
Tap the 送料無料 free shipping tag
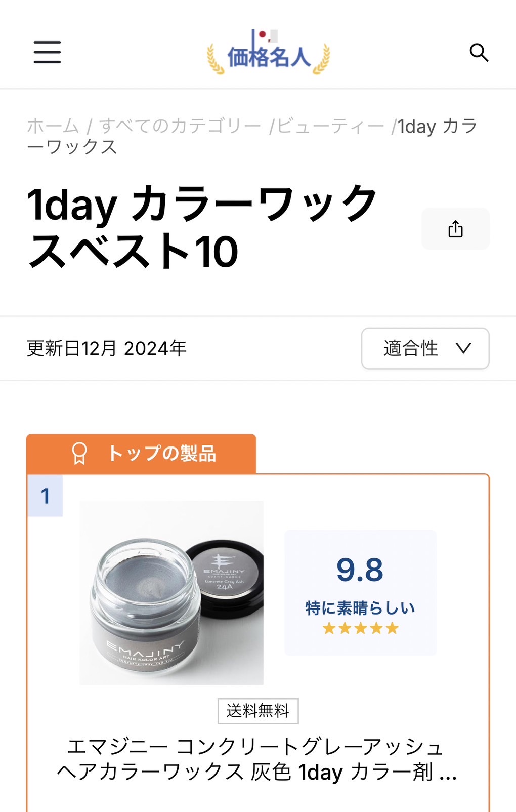click(258, 711)
